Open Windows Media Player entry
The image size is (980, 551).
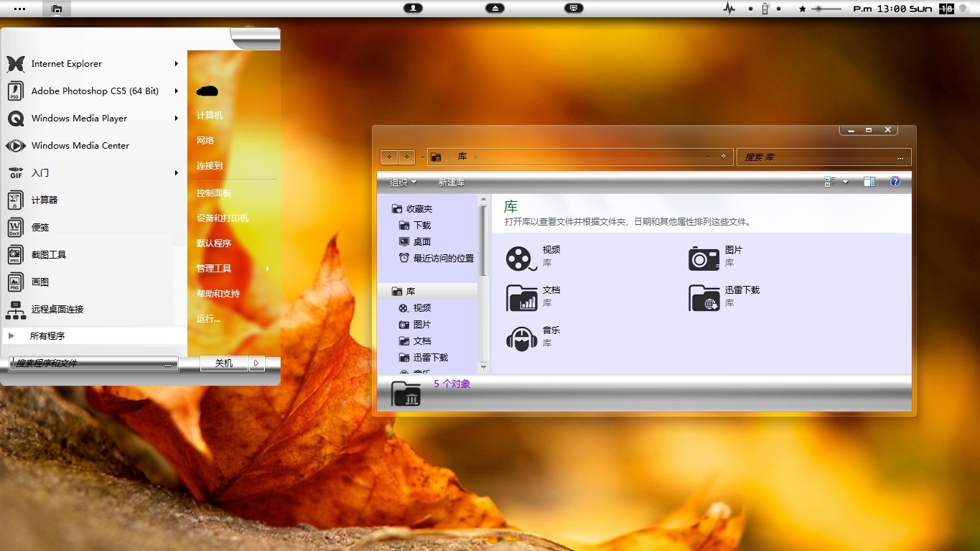pyautogui.click(x=92, y=119)
